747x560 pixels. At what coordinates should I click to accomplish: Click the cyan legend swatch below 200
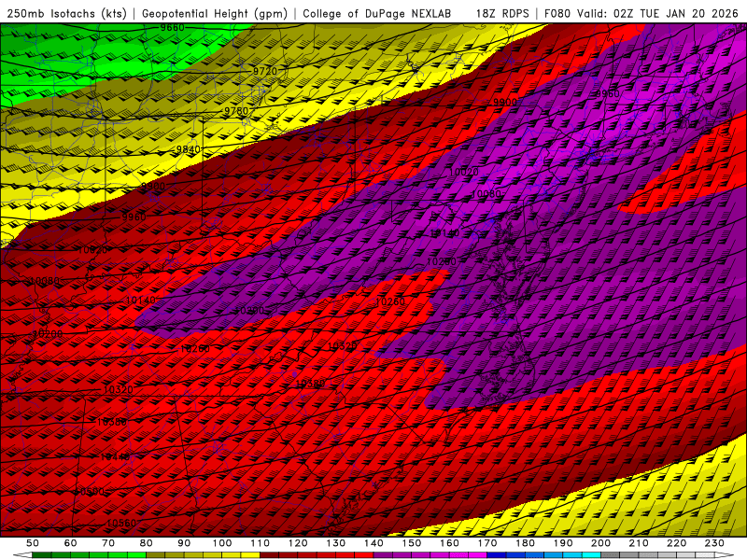tap(591, 555)
